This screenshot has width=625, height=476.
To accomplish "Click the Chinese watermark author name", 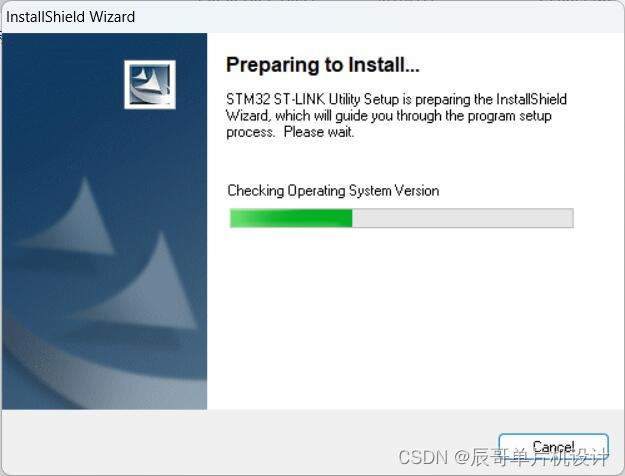I will tap(540, 457).
